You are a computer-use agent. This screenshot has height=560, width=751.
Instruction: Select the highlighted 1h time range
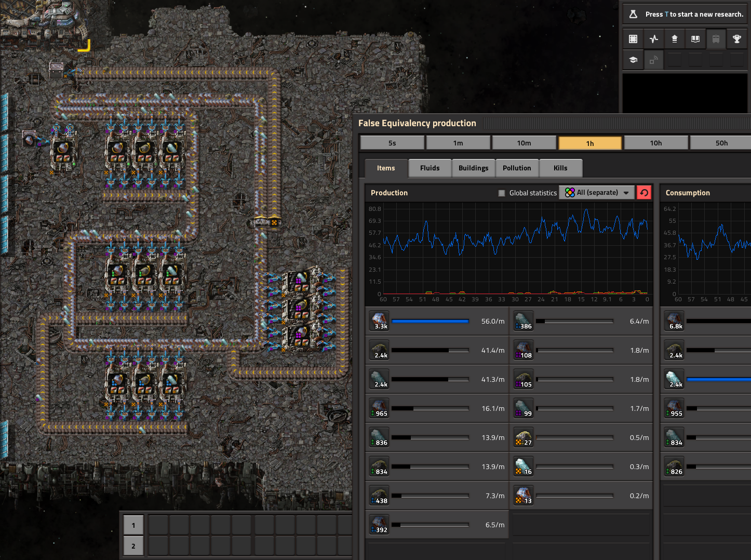[x=590, y=143]
